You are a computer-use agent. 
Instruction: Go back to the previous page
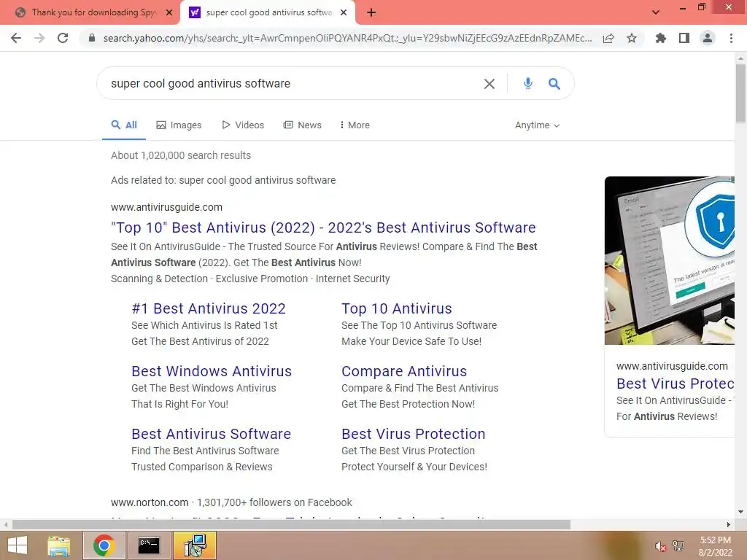click(16, 38)
